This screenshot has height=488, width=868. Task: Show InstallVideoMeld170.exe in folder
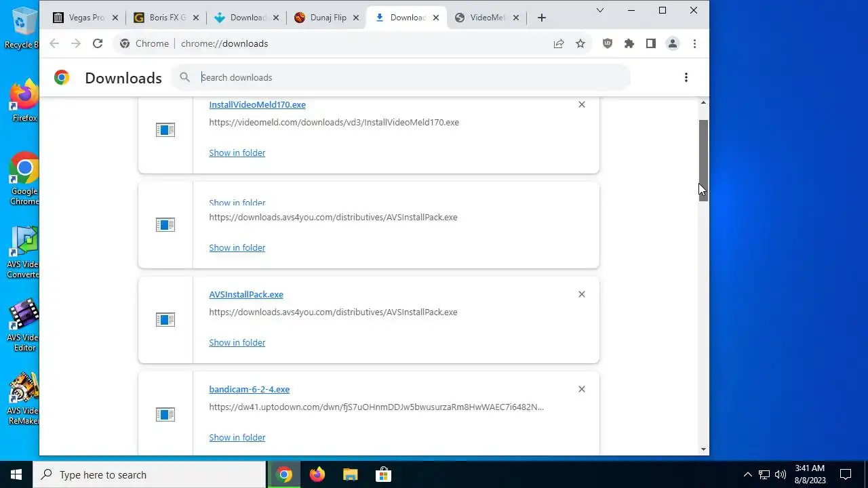click(x=237, y=152)
